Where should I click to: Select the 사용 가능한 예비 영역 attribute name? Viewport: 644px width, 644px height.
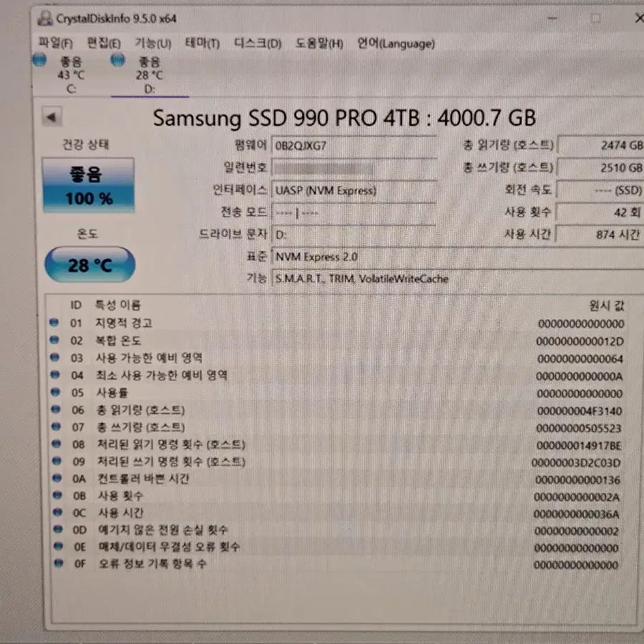(x=149, y=358)
